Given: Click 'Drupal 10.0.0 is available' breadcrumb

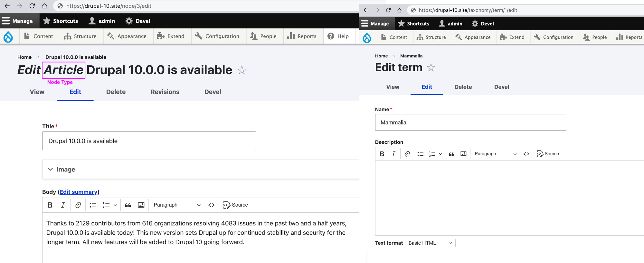Looking at the screenshot, I should pyautogui.click(x=76, y=57).
